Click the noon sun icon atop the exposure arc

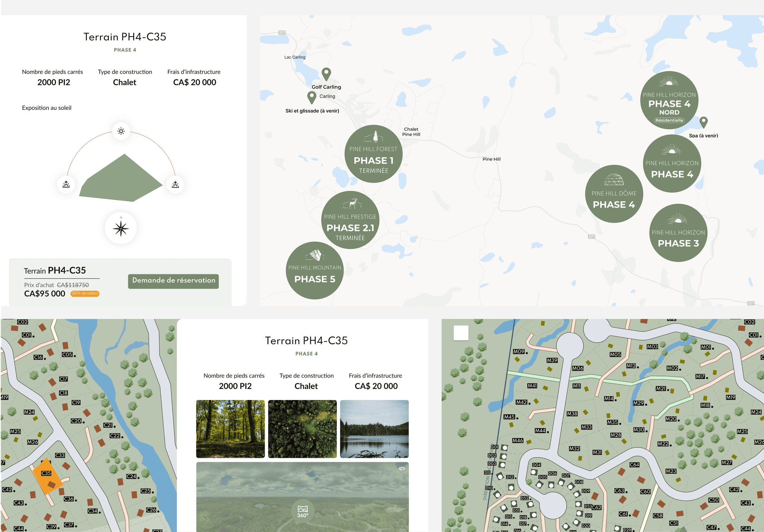120,131
